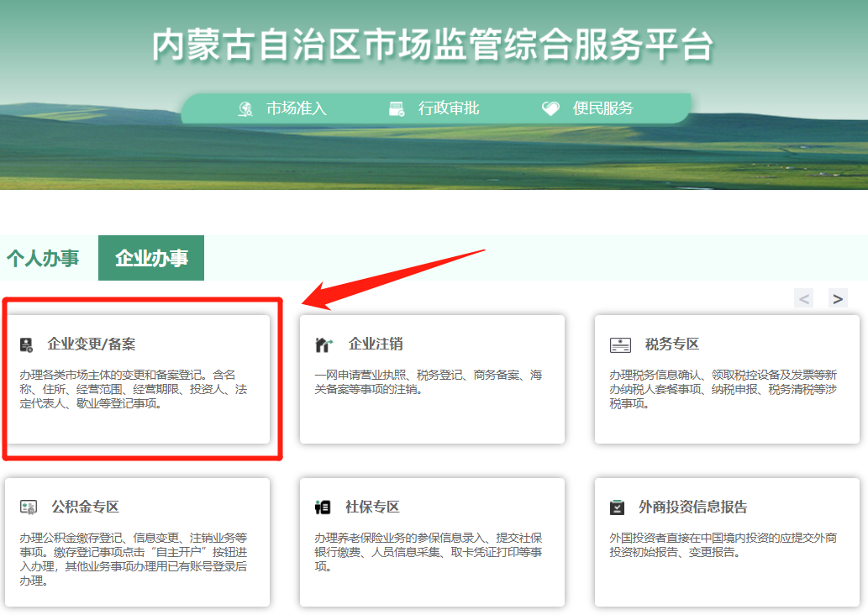Image resolution: width=868 pixels, height=615 pixels.
Task: Click the 内蒙古自治区市场监管综合服务平台 title
Action: pyautogui.click(x=433, y=45)
